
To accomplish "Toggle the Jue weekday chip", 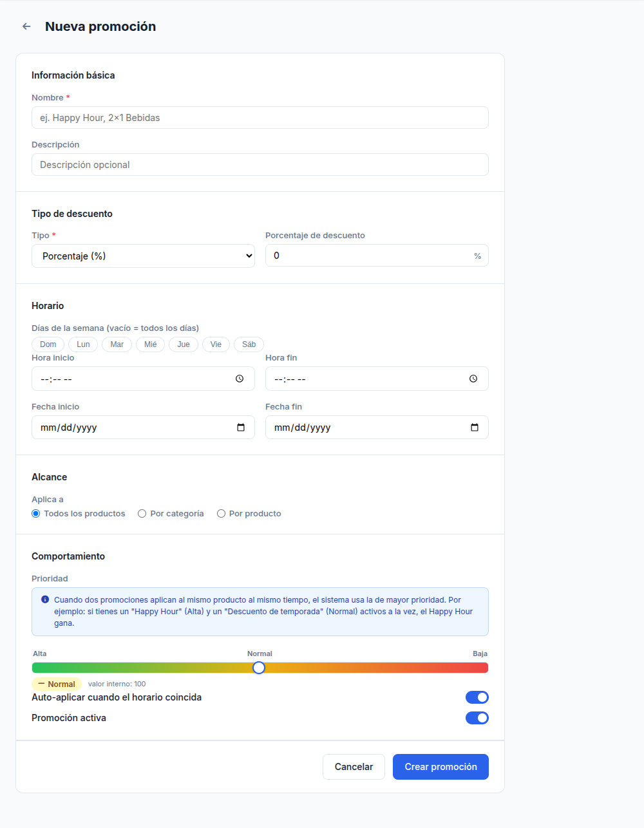I will 184,344.
